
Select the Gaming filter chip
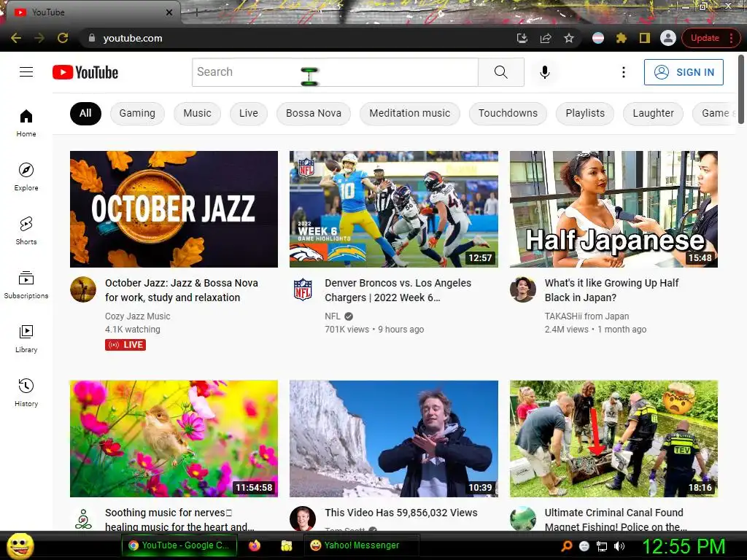(x=137, y=113)
